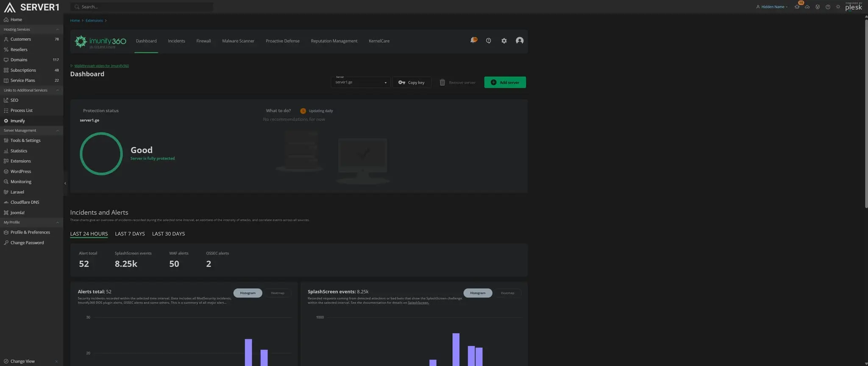The width and height of the screenshot is (868, 366).
Task: Select Histogram for SplashScreen events chart
Action: tap(478, 293)
